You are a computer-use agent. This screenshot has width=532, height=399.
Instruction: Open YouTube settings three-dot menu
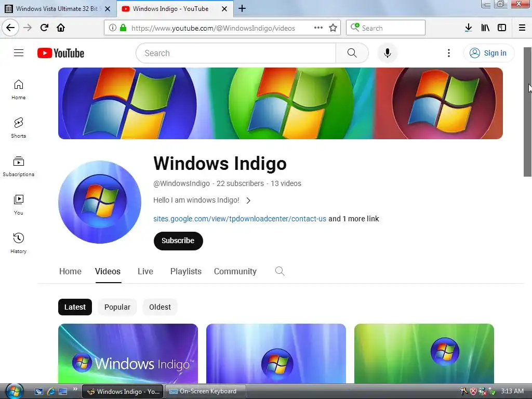click(x=449, y=53)
